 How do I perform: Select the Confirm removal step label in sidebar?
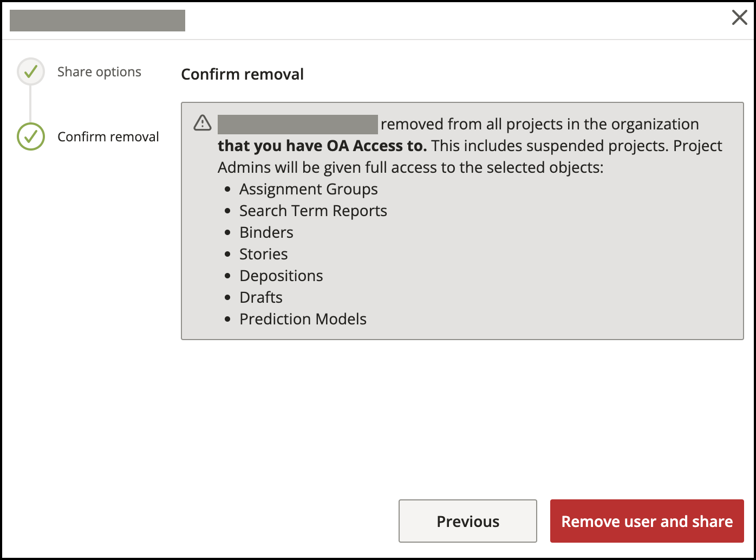click(108, 136)
